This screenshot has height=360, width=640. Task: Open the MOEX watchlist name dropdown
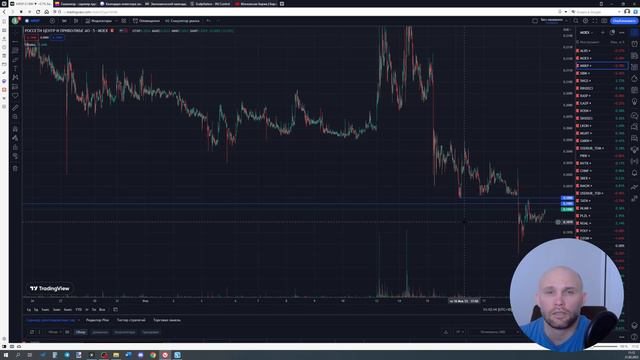pos(587,32)
